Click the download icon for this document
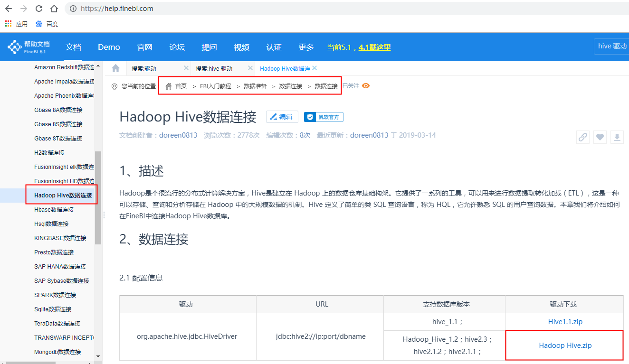629x364 pixels. 617,137
